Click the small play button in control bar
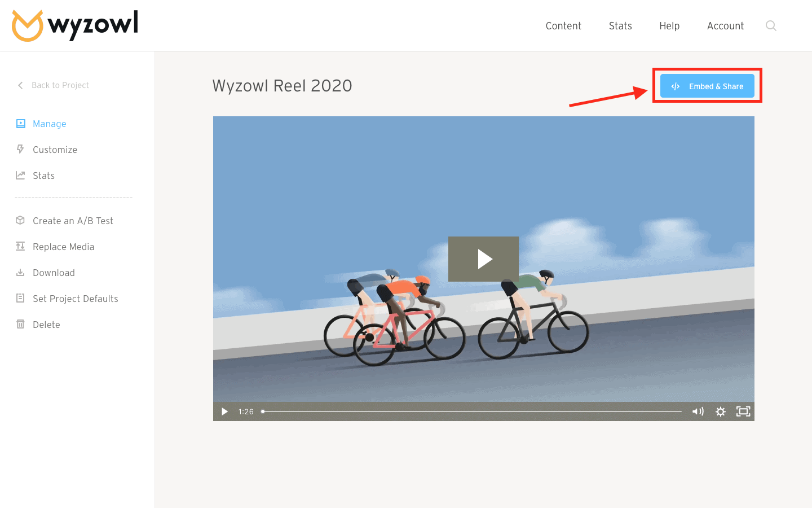Image resolution: width=812 pixels, height=508 pixels. point(224,411)
